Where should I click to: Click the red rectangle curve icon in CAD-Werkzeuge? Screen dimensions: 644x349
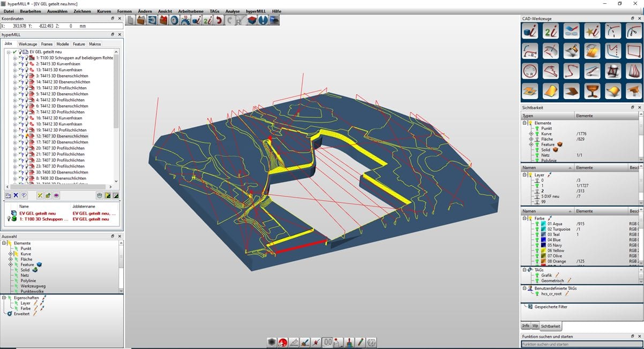(634, 51)
